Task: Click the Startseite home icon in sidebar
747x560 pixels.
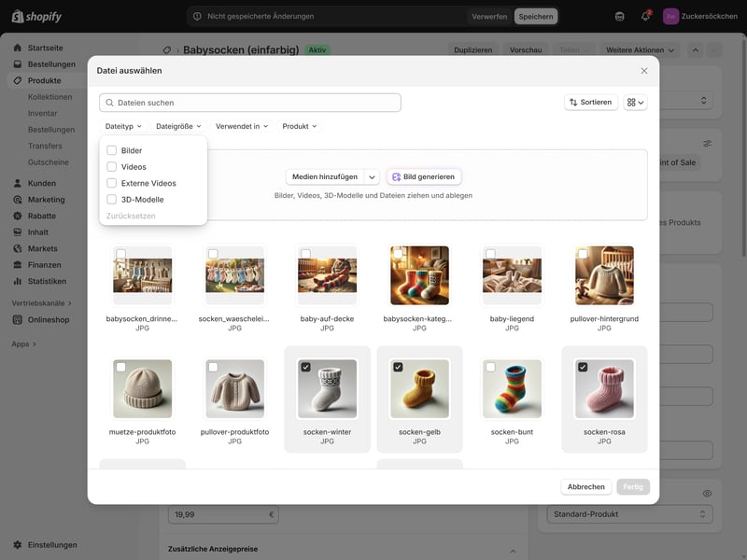Action: [18, 48]
